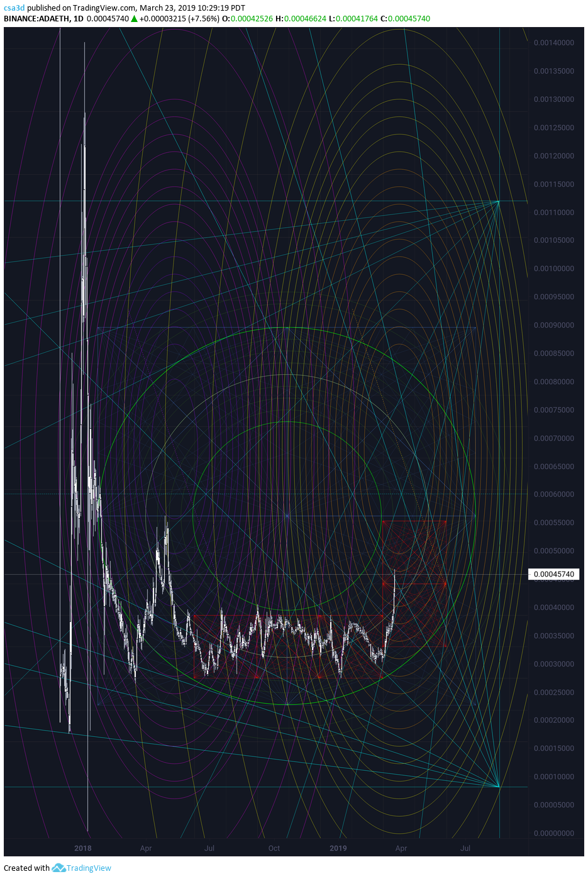Click the high value 0.00046624
Image resolution: width=588 pixels, height=879 pixels.
pos(305,19)
